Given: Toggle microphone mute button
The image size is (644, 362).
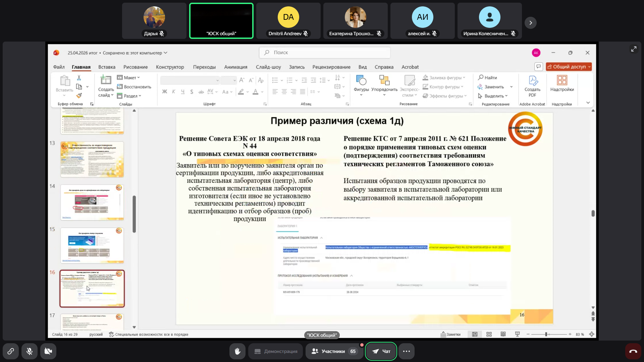Looking at the screenshot, I should [x=30, y=351].
